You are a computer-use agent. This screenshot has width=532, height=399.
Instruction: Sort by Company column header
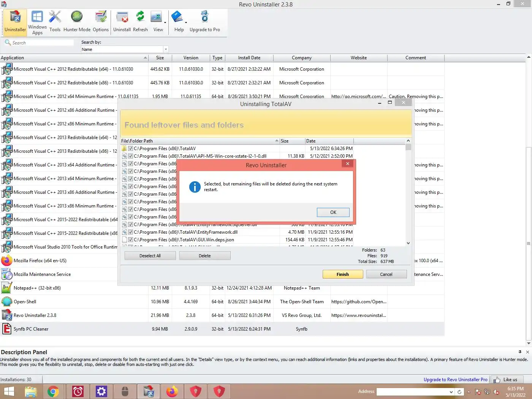pos(302,58)
